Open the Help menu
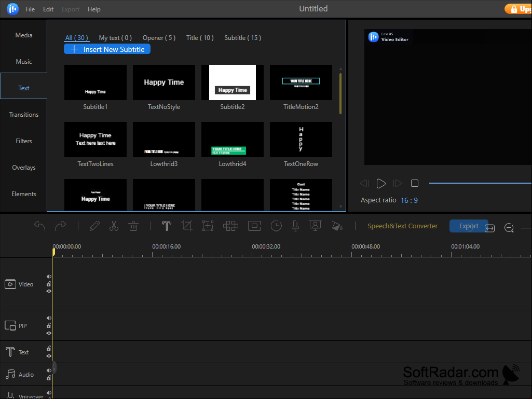 pos(94,9)
